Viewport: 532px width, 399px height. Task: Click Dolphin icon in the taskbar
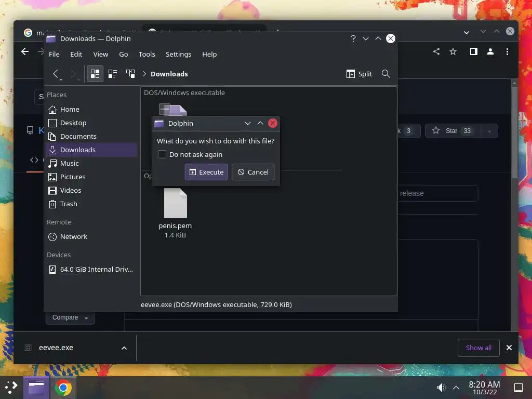coord(36,388)
